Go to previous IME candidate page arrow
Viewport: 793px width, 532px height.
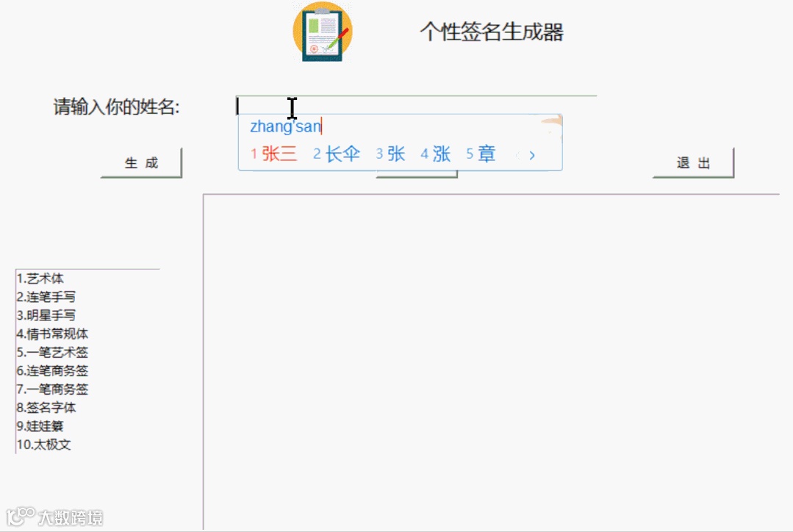(x=517, y=155)
